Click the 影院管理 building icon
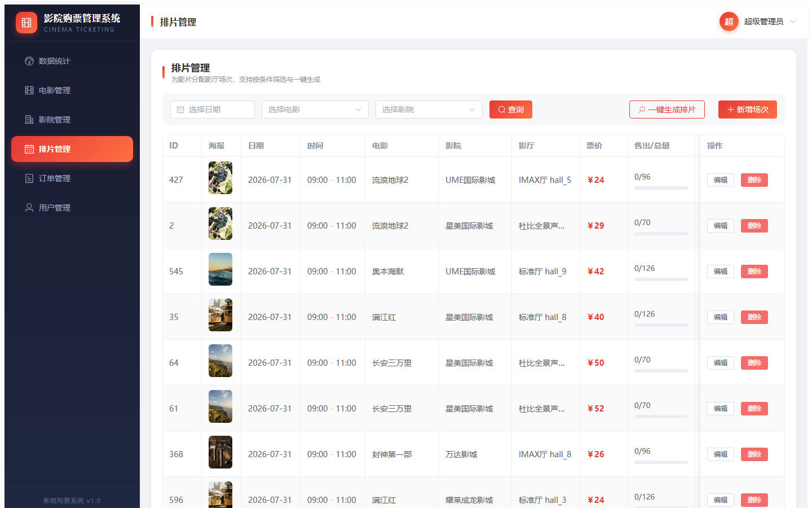Viewport: 812px width, 508px height. pyautogui.click(x=29, y=120)
